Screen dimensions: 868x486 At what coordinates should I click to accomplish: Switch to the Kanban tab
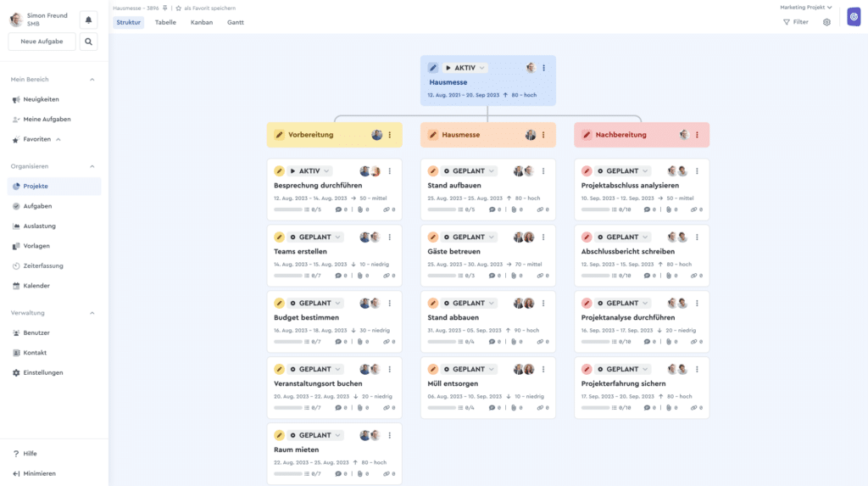point(202,22)
